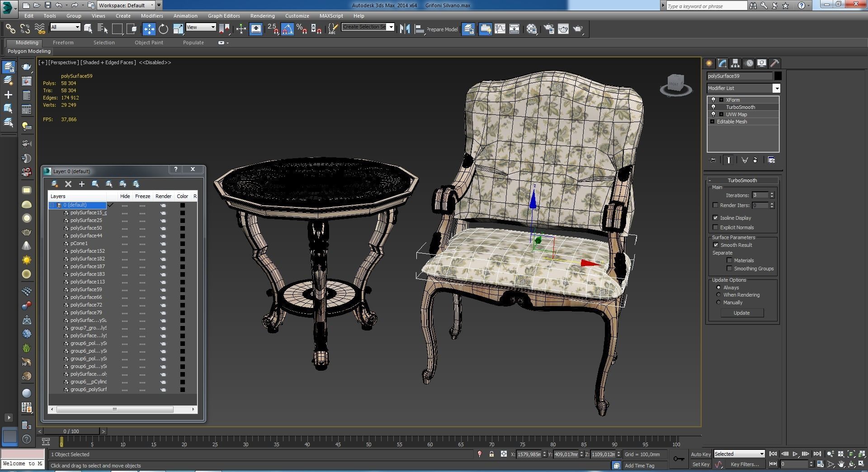Enable the Render Iters checkbox
The image size is (868, 472).
pyautogui.click(x=715, y=205)
